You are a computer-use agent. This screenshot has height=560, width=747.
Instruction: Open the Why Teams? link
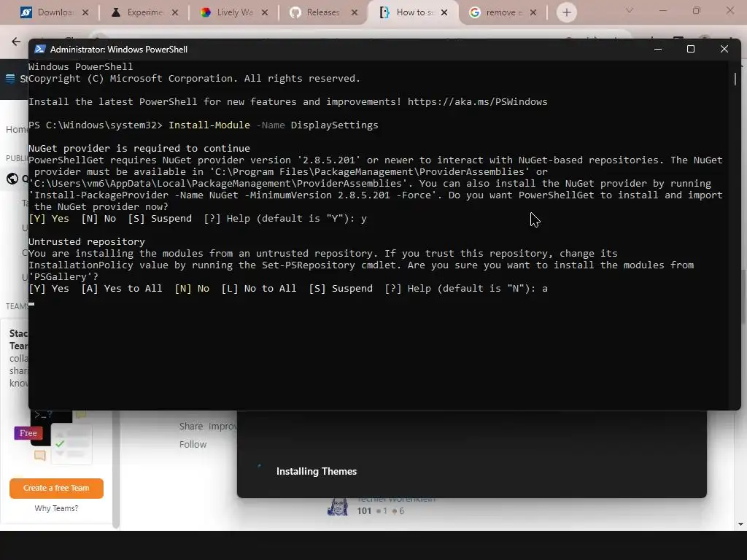pos(56,508)
